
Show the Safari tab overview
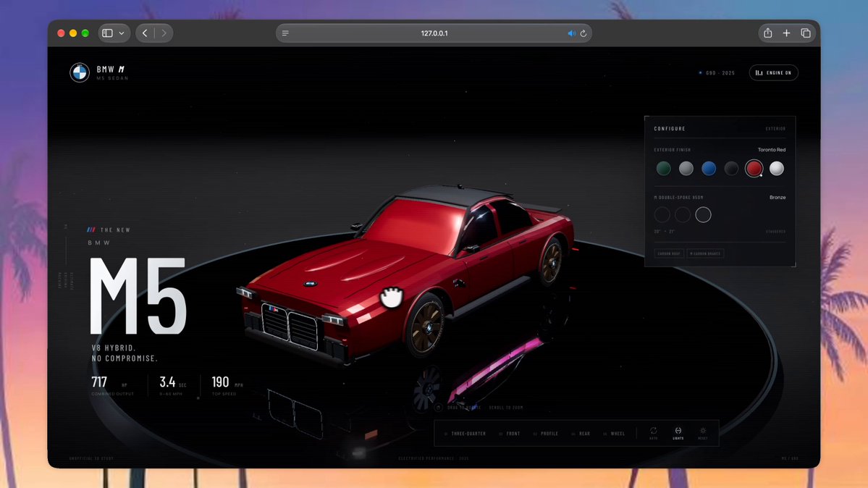pyautogui.click(x=806, y=33)
